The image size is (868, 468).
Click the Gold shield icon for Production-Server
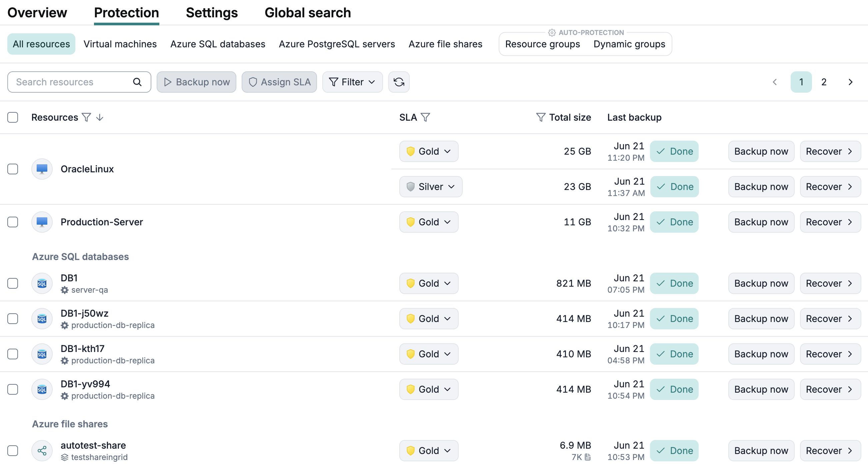click(410, 222)
